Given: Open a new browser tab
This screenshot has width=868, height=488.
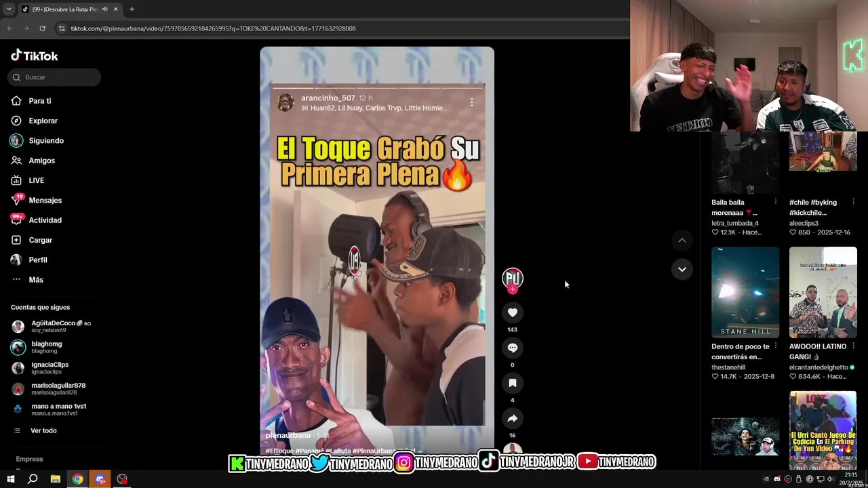Looking at the screenshot, I should [x=132, y=9].
